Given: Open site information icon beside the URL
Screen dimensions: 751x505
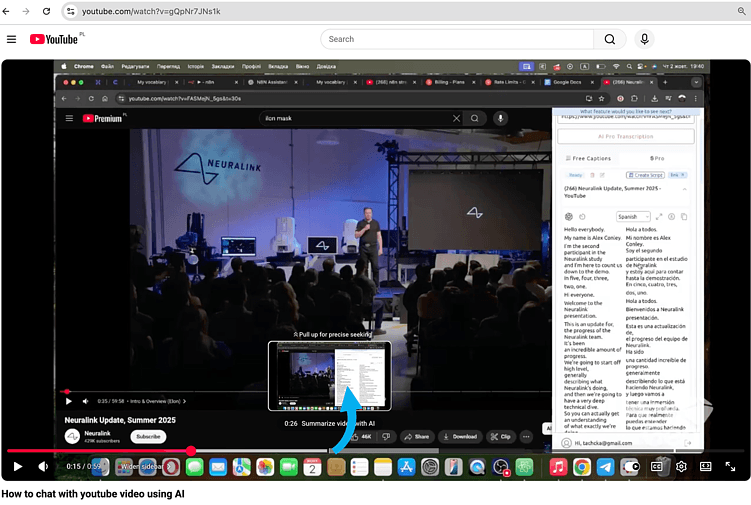Looking at the screenshot, I should [71, 11].
